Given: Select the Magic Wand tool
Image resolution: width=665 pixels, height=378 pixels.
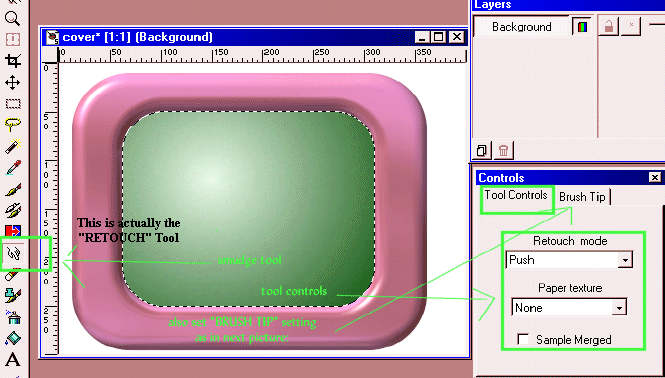Looking at the screenshot, I should [x=13, y=146].
